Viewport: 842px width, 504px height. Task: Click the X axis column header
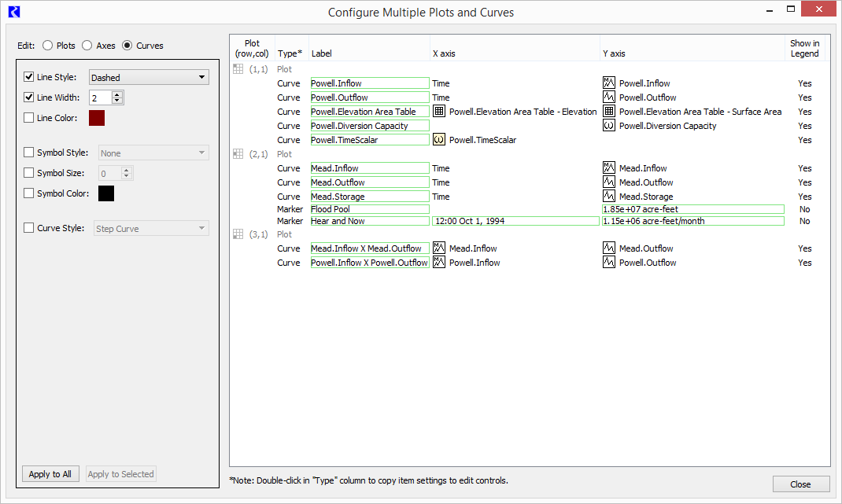point(444,53)
